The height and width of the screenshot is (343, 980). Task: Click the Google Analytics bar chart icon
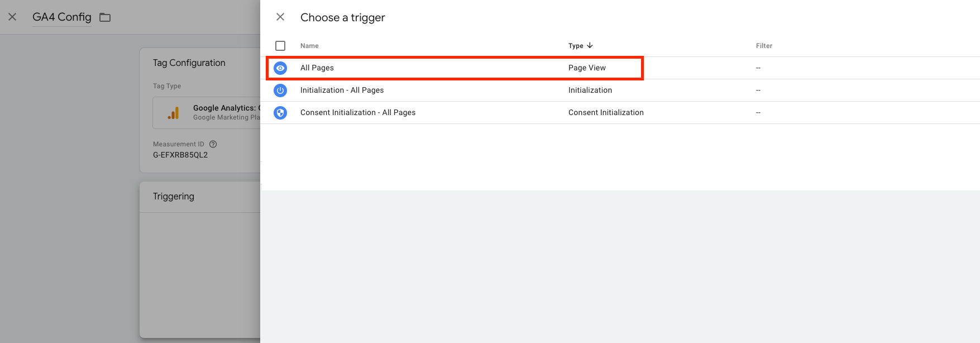(x=173, y=113)
